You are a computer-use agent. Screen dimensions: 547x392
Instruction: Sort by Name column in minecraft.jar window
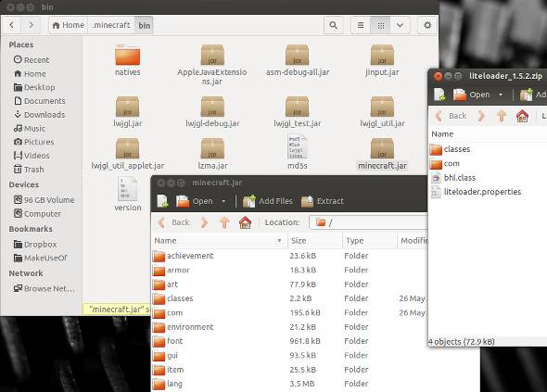click(x=219, y=241)
